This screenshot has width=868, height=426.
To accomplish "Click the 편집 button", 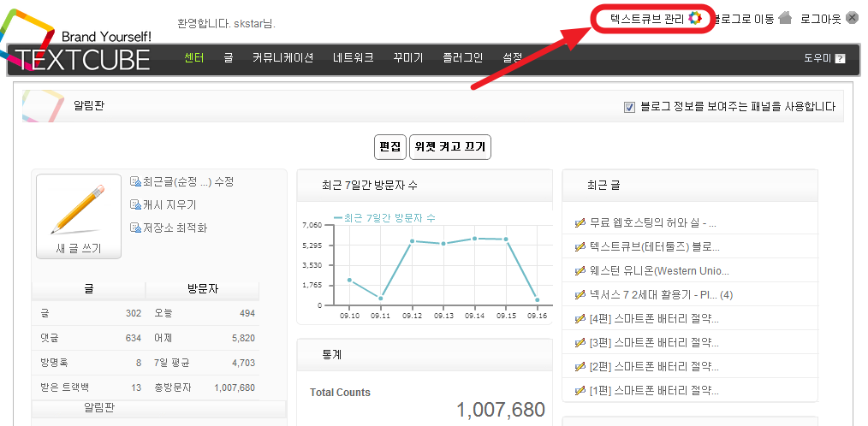I will click(390, 147).
